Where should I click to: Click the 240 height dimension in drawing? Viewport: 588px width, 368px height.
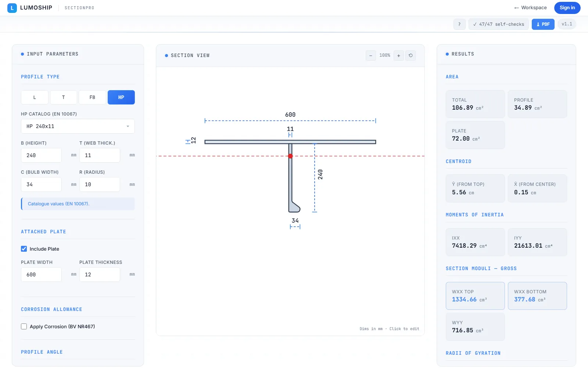pyautogui.click(x=320, y=174)
